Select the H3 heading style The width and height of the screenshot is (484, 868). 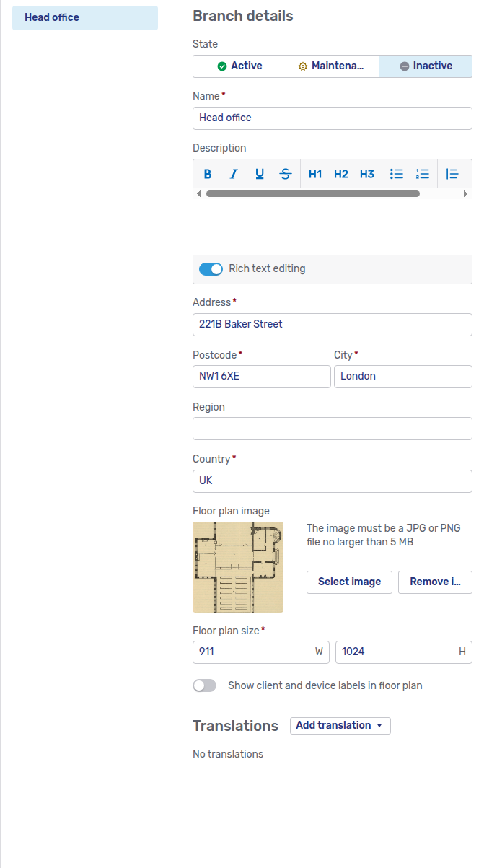[x=366, y=173]
